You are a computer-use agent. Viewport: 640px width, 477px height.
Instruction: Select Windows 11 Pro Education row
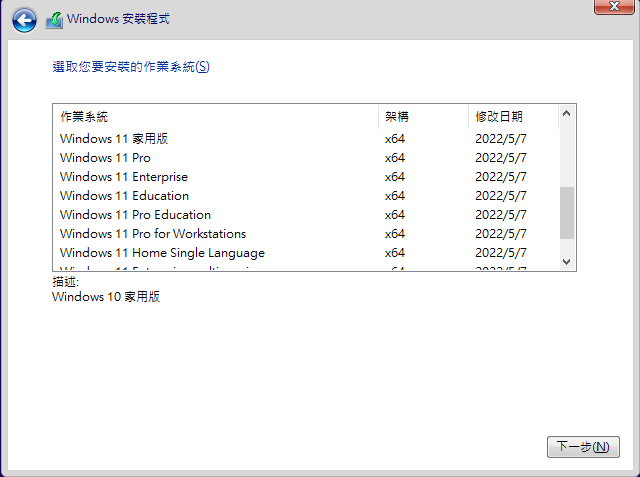(306, 215)
